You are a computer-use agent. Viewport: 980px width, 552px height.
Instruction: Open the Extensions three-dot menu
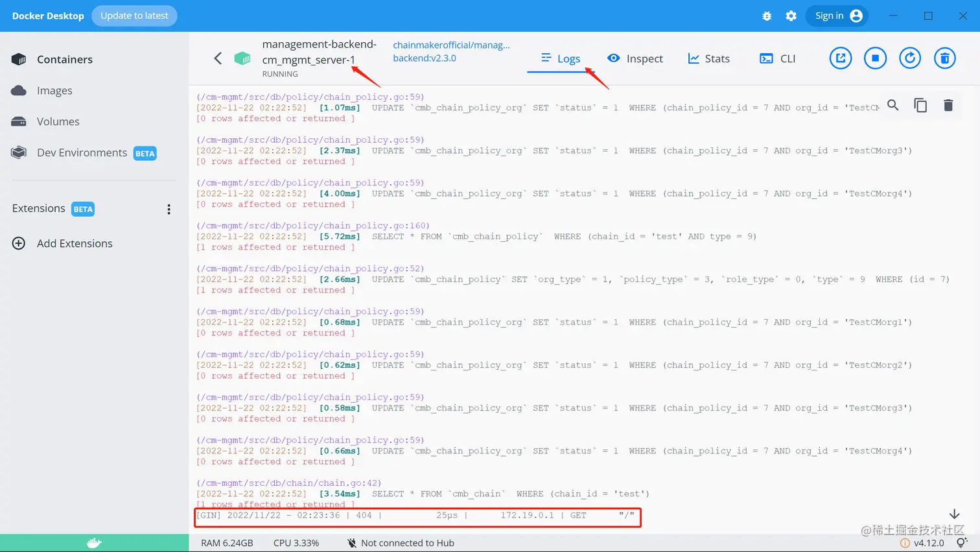[169, 209]
